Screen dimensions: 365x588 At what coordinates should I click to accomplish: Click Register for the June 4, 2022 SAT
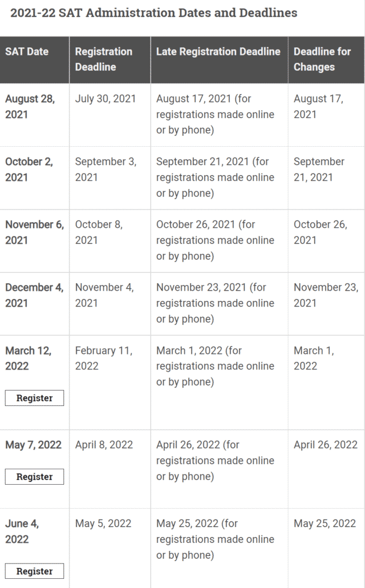pos(34,571)
